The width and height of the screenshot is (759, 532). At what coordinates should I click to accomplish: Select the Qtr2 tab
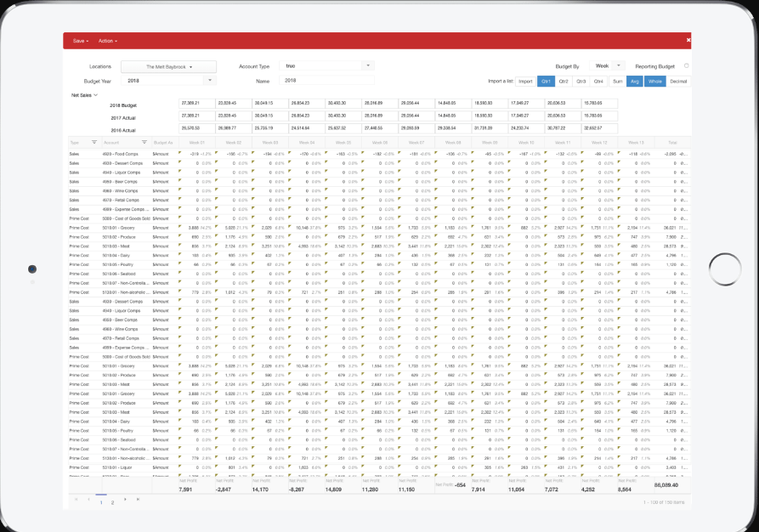click(564, 82)
